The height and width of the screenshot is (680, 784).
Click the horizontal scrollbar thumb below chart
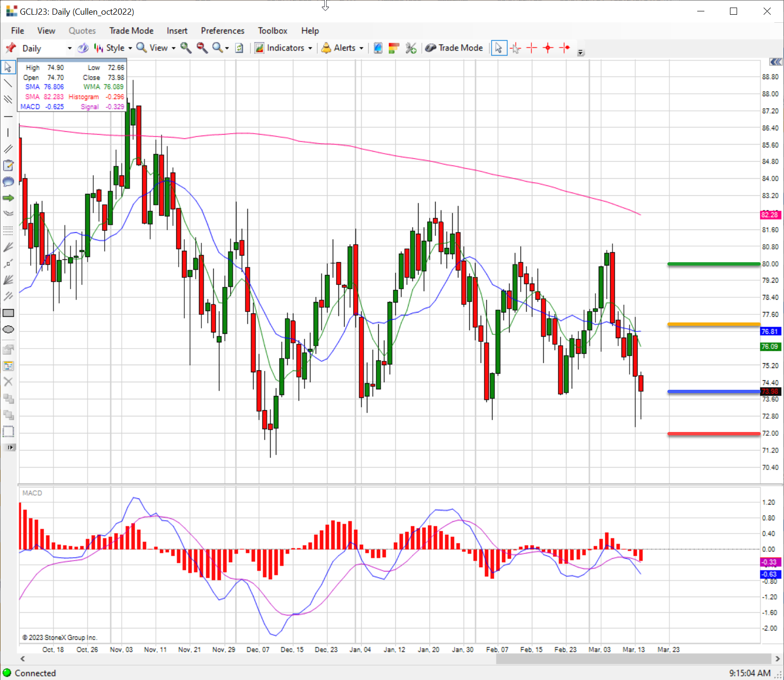634,659
